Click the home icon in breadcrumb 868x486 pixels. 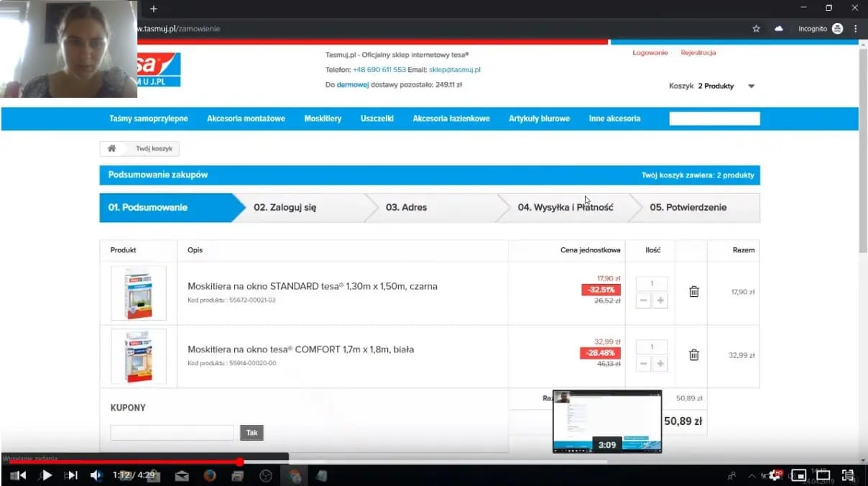click(x=111, y=149)
